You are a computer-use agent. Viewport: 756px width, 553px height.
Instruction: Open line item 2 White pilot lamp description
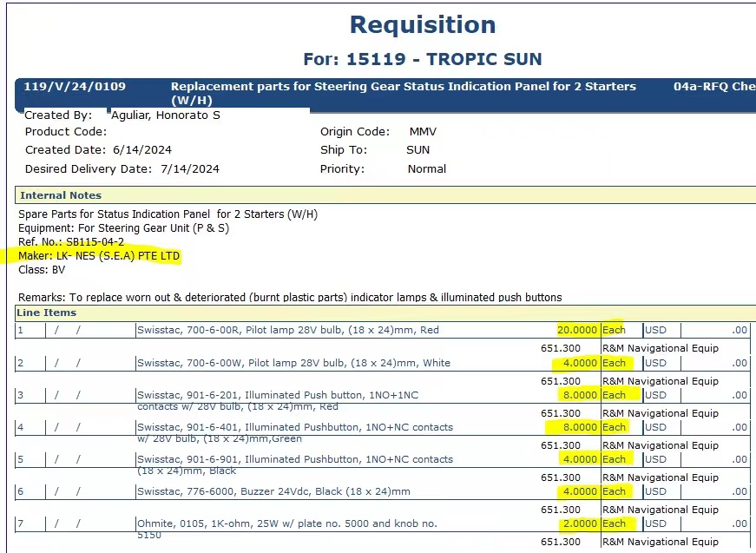pyautogui.click(x=293, y=363)
